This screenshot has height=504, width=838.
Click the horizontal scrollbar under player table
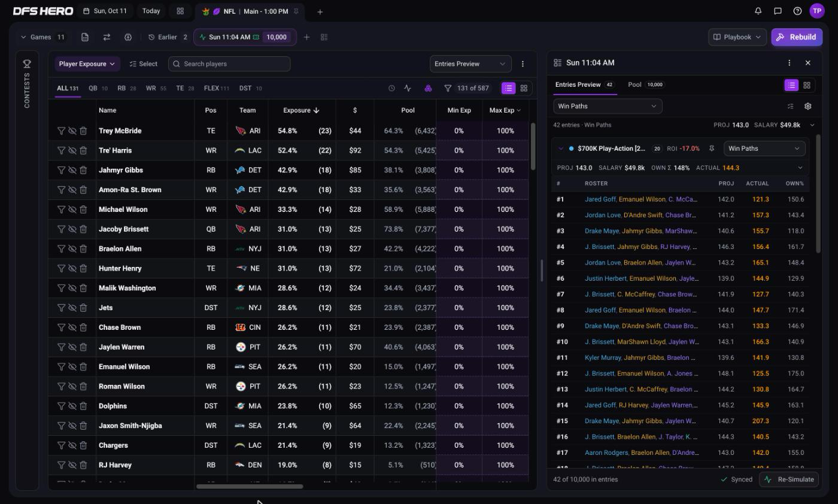point(250,486)
